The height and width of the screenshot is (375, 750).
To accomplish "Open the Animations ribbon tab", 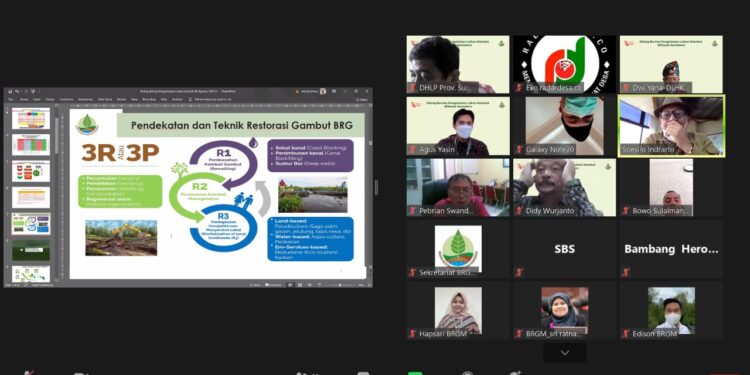I will click(85, 99).
